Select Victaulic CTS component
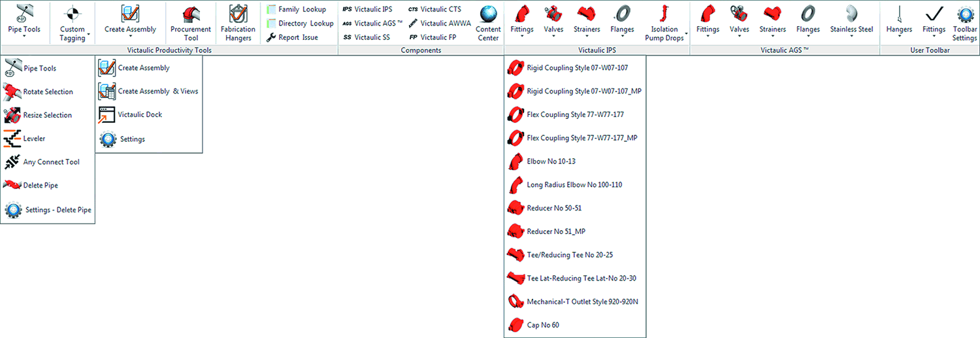980x338 pixels. [x=434, y=9]
